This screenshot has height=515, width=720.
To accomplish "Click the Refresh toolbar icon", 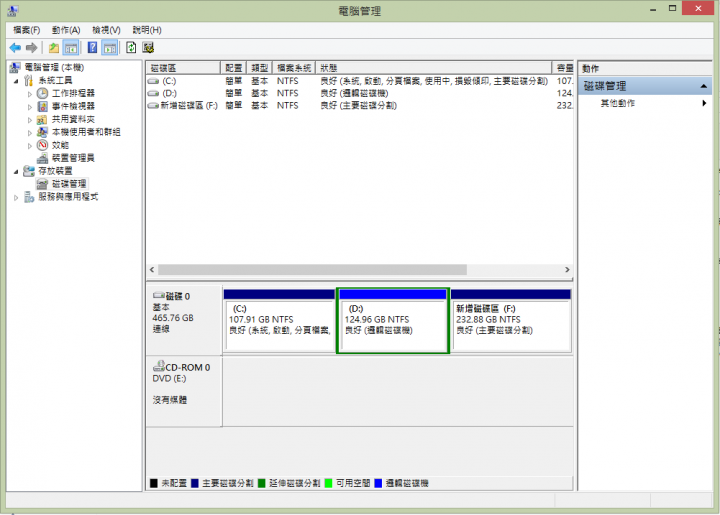I will (131, 48).
